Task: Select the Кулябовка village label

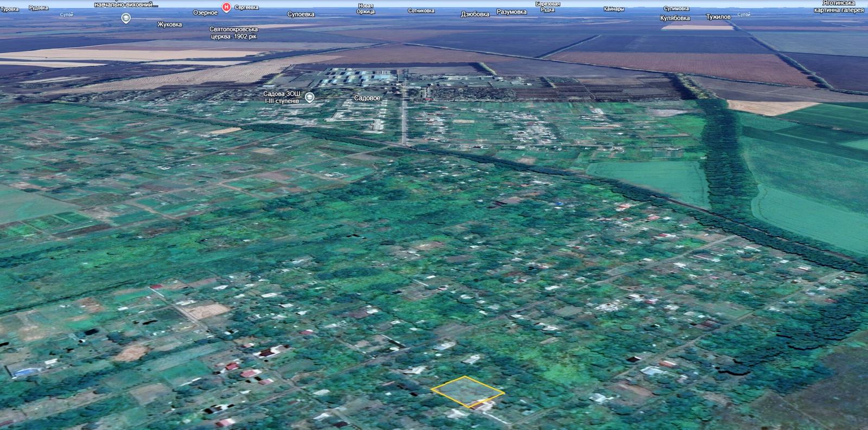Action: [x=675, y=18]
